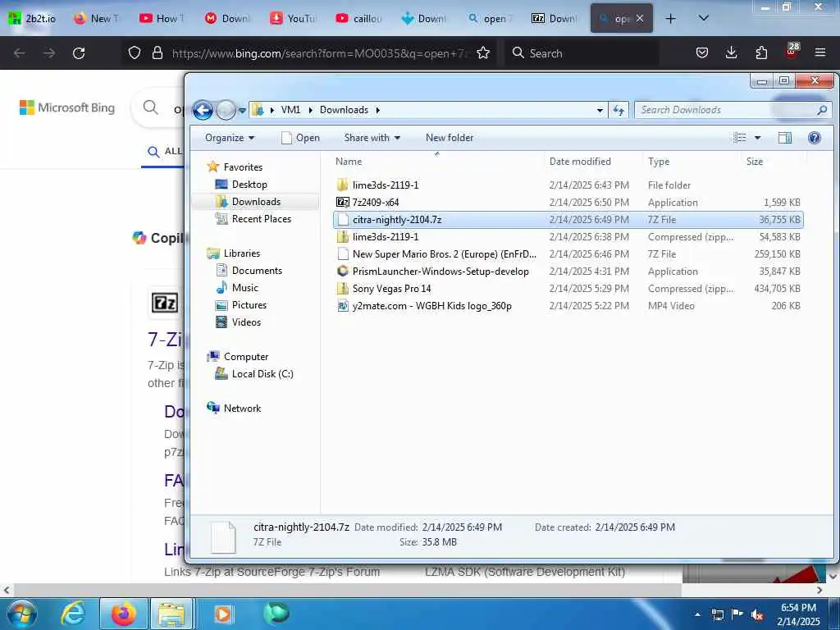
Task: List all tabs dropdown in Firefox
Action: pos(703,18)
